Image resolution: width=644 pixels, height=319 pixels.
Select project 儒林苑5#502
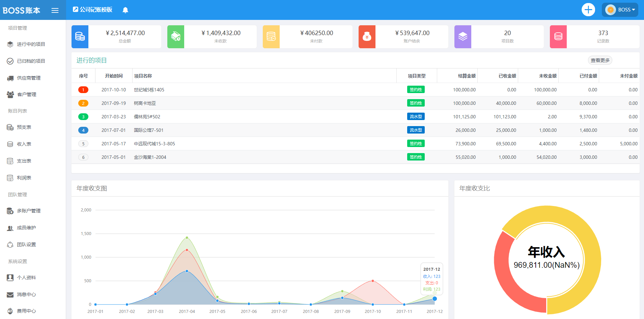[x=147, y=117]
